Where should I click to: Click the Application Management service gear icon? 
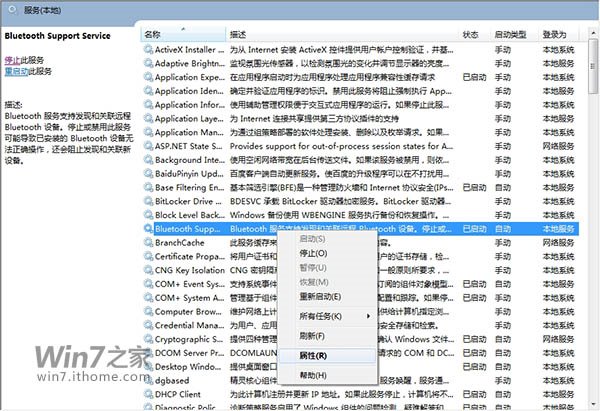click(148, 132)
